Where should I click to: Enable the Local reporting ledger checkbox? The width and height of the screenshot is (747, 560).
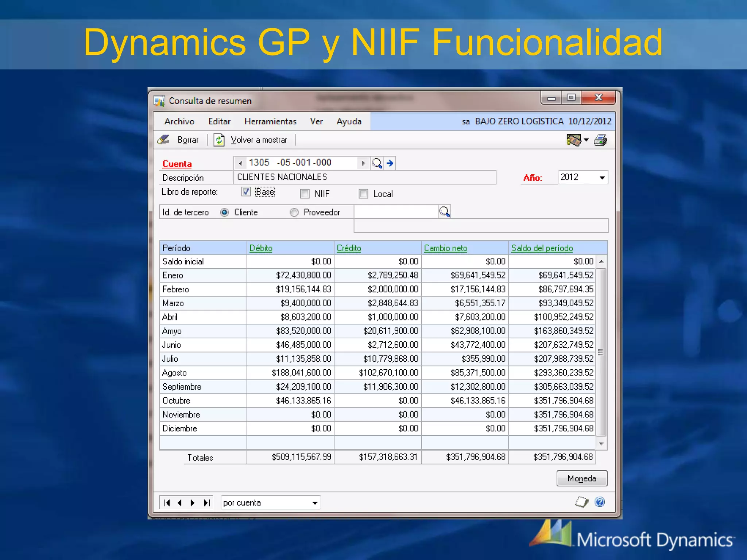click(363, 194)
